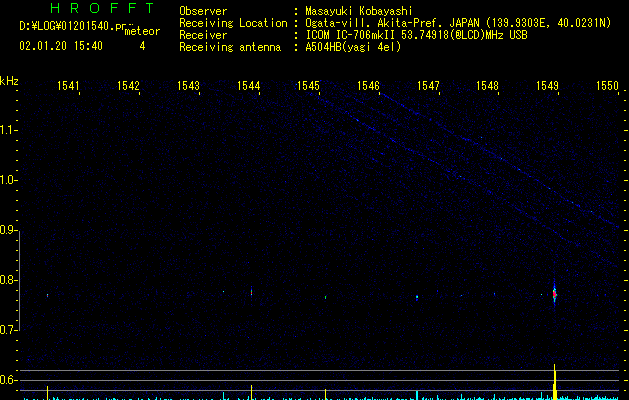Click the Ogata-vill. Akita-Pref. JAPAN location text

tap(458, 23)
